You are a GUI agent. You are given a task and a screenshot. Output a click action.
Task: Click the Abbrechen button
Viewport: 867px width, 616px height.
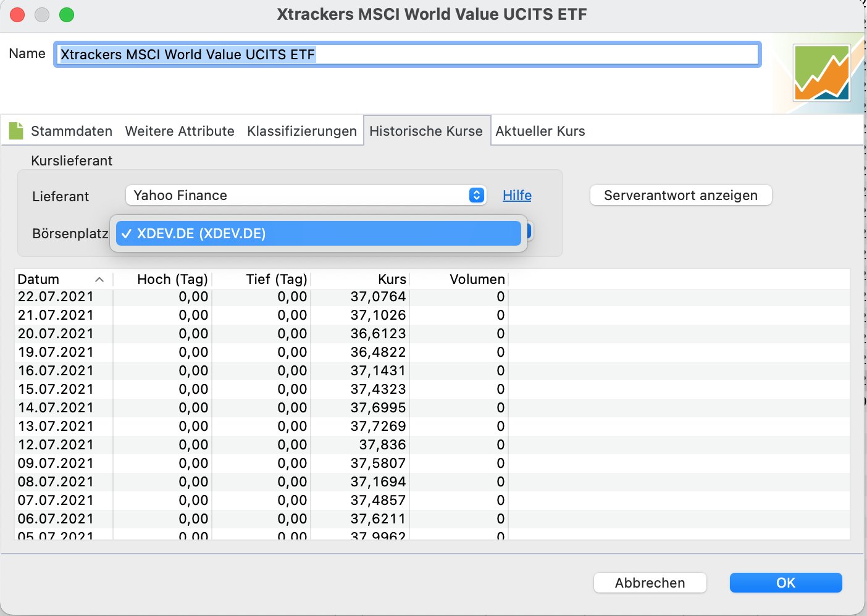click(650, 583)
